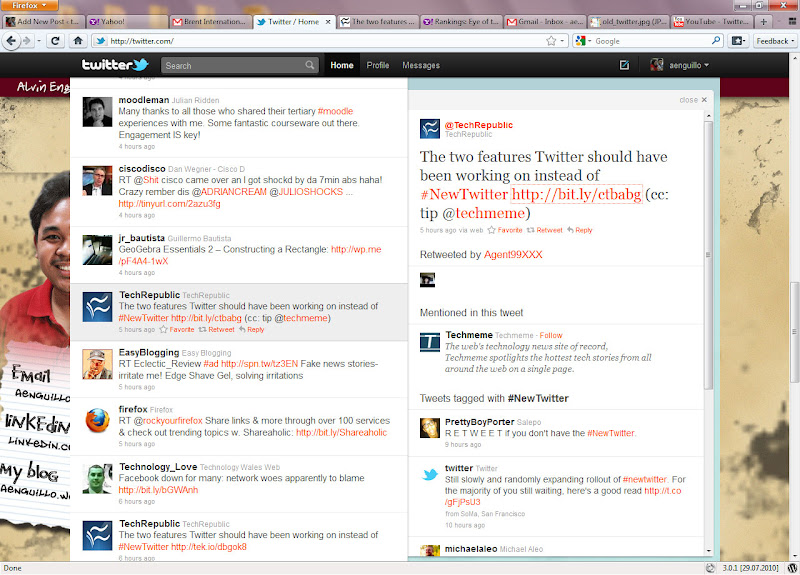This screenshot has height=575, width=800.
Task: Click moodleman's profile picture
Action: pos(97,112)
